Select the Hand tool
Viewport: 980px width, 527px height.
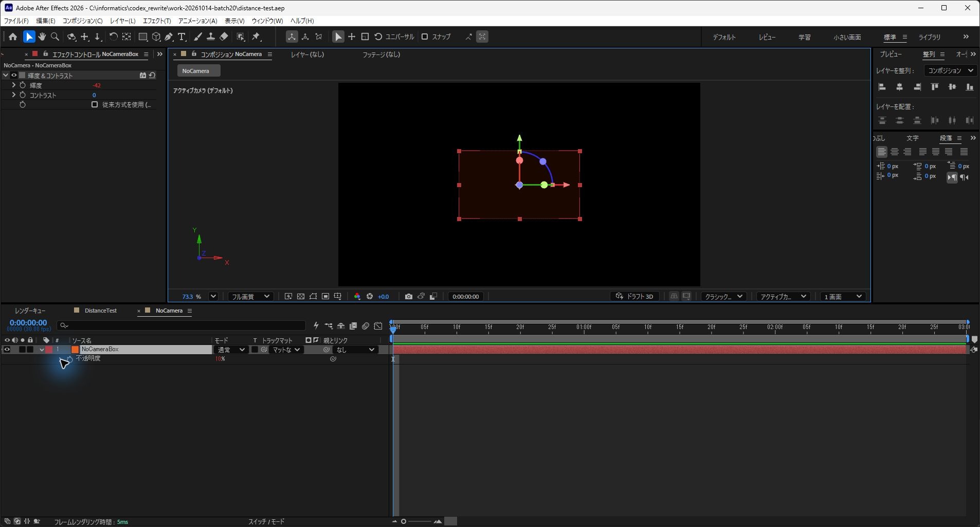(42, 37)
